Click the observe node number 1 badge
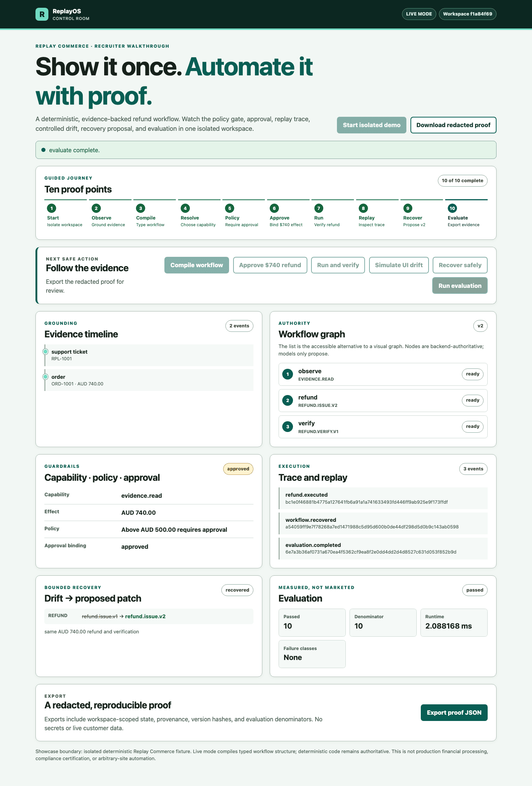 (x=288, y=374)
